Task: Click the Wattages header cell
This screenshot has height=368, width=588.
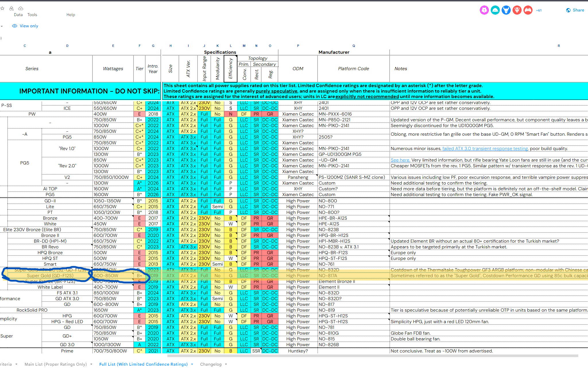Action: coord(113,69)
